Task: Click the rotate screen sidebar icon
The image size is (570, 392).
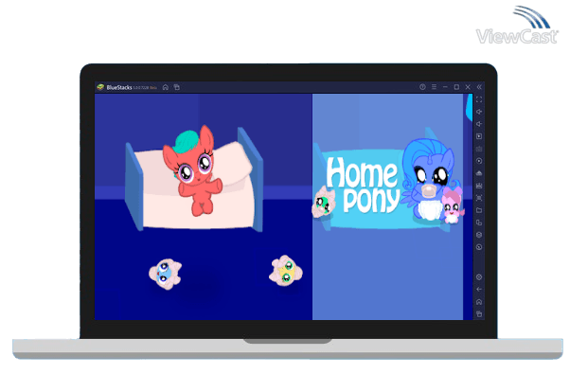Action: (x=479, y=223)
